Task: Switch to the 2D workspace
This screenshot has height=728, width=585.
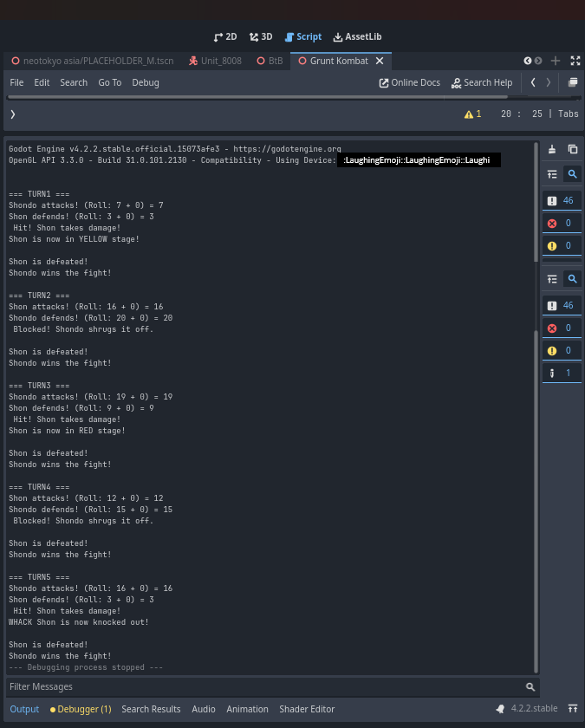Action: pyautogui.click(x=225, y=36)
